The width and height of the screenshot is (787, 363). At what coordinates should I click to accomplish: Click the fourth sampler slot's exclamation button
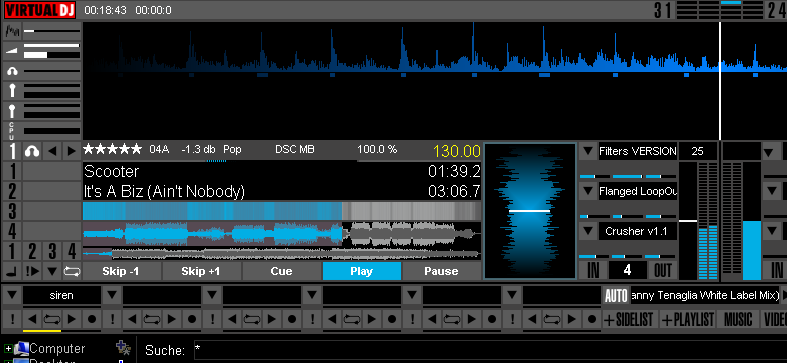(312, 319)
